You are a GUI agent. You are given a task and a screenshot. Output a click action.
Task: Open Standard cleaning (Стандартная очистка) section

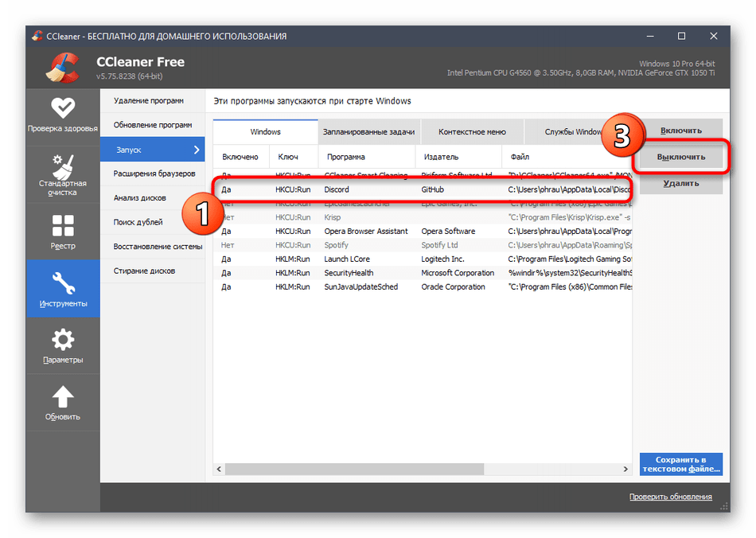coord(63,174)
